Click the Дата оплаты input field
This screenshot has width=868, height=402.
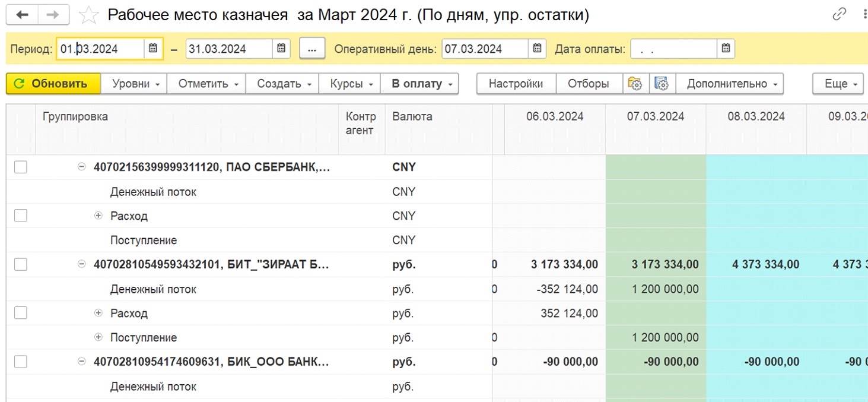(x=673, y=49)
